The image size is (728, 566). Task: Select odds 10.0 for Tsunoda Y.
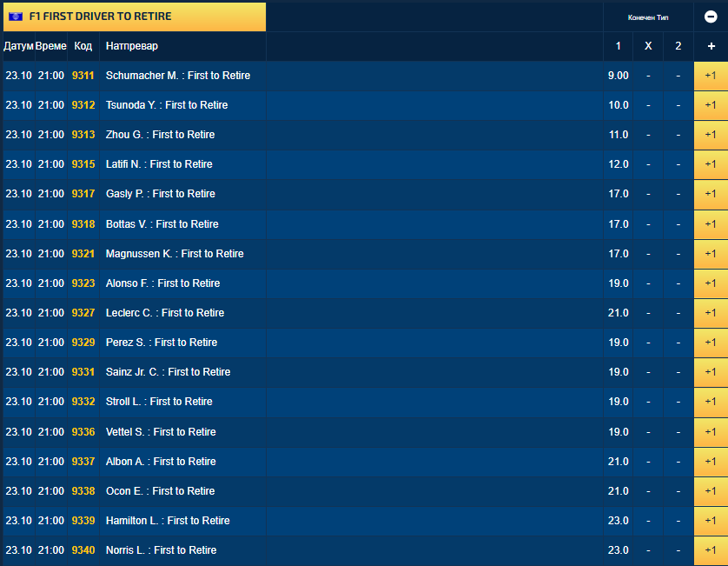pos(618,105)
